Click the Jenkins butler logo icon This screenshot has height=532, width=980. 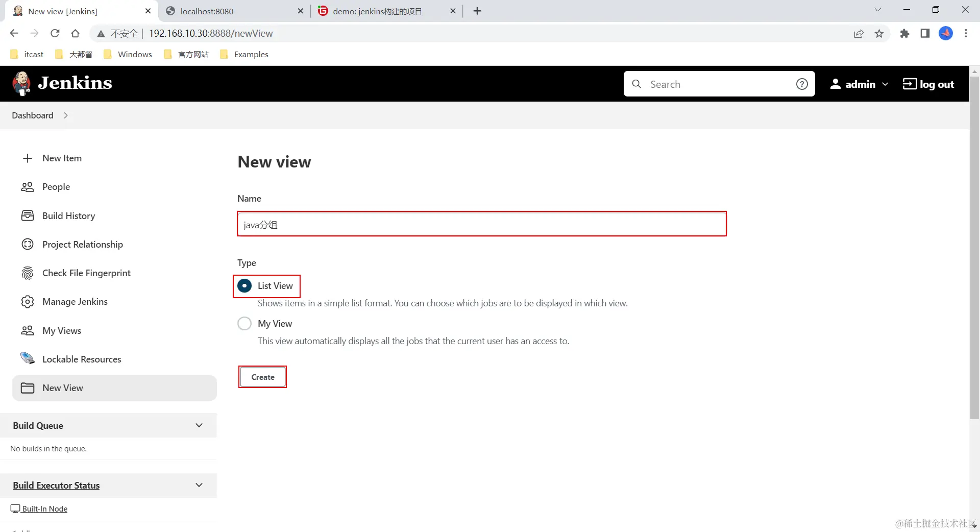tap(21, 83)
